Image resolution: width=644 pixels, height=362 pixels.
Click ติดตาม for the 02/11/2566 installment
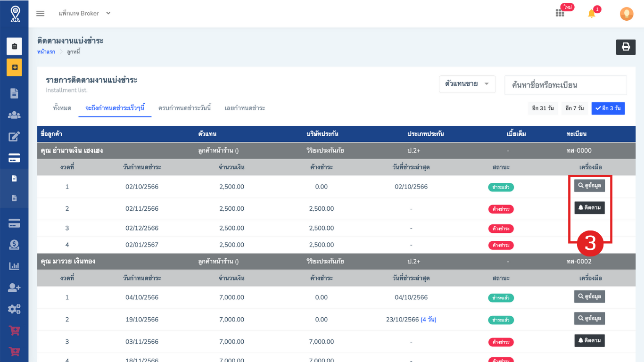point(589,207)
